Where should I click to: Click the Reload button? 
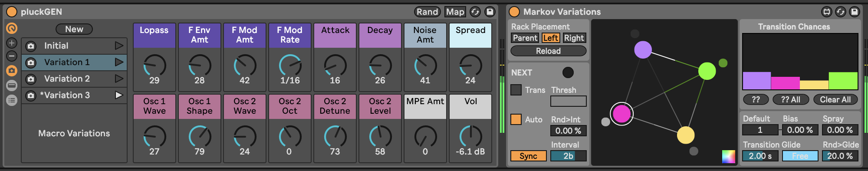(x=549, y=51)
